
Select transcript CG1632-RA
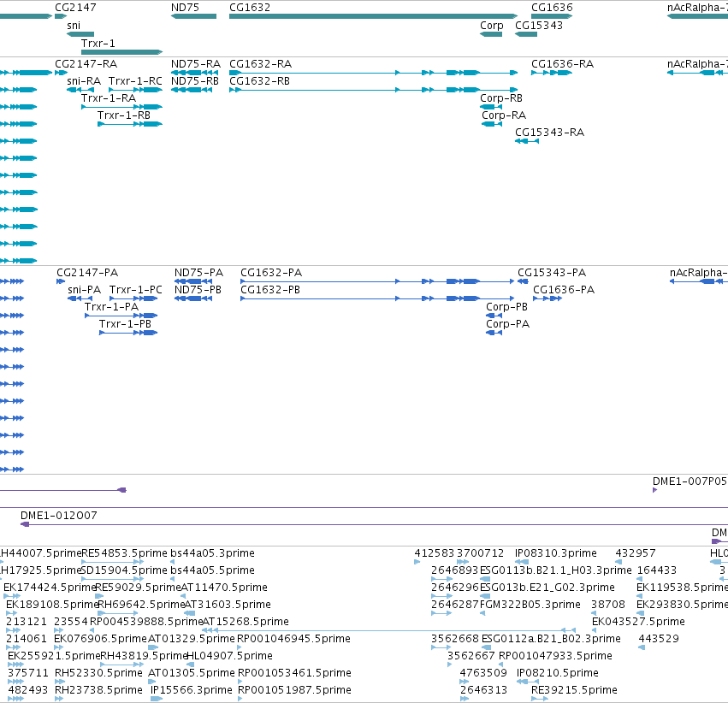tap(373, 73)
